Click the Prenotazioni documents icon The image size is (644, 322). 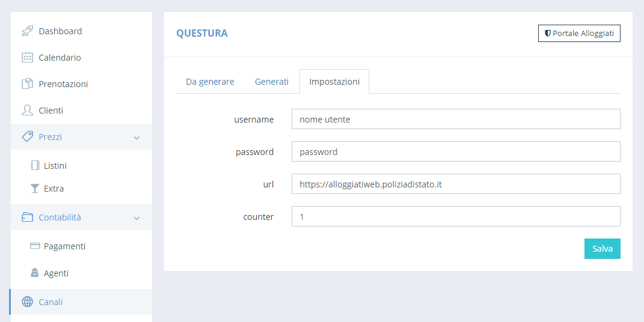pyautogui.click(x=27, y=84)
